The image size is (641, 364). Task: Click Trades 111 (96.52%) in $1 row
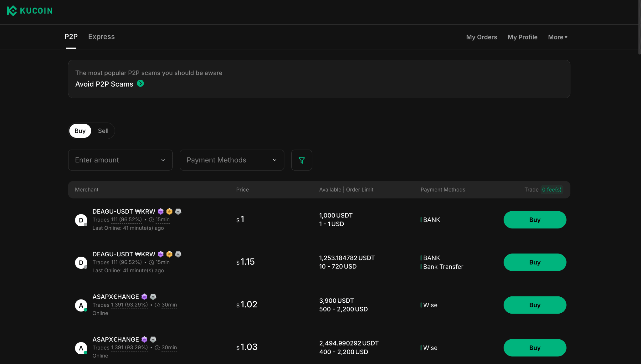[x=117, y=220]
